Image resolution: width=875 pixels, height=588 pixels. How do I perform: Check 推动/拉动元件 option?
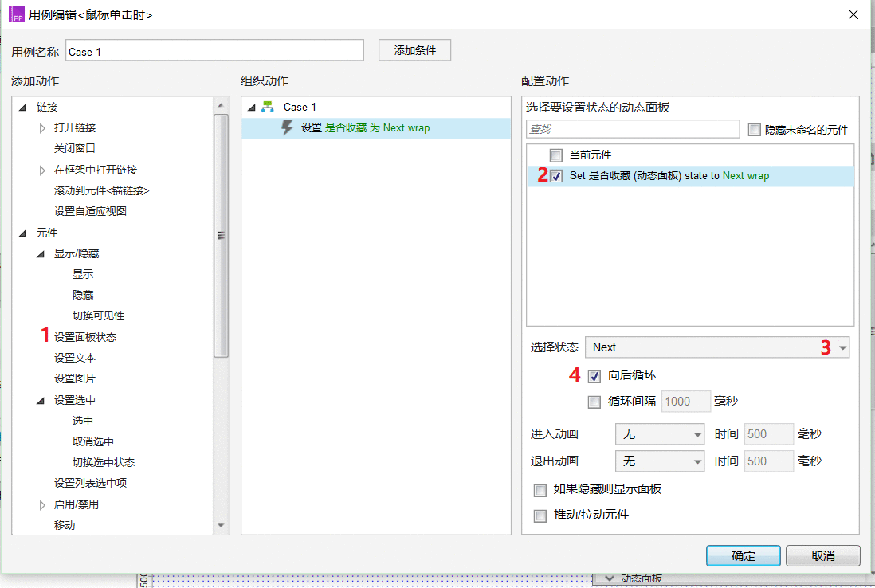point(540,515)
